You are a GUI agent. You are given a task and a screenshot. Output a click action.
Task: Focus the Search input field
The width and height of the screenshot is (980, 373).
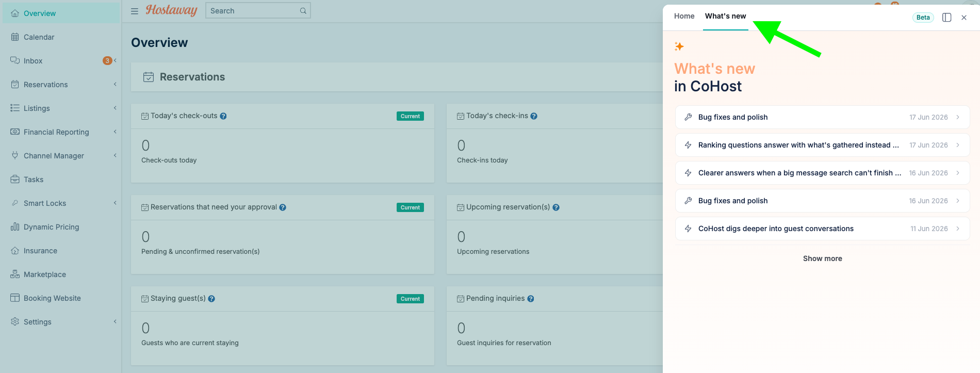(258, 11)
